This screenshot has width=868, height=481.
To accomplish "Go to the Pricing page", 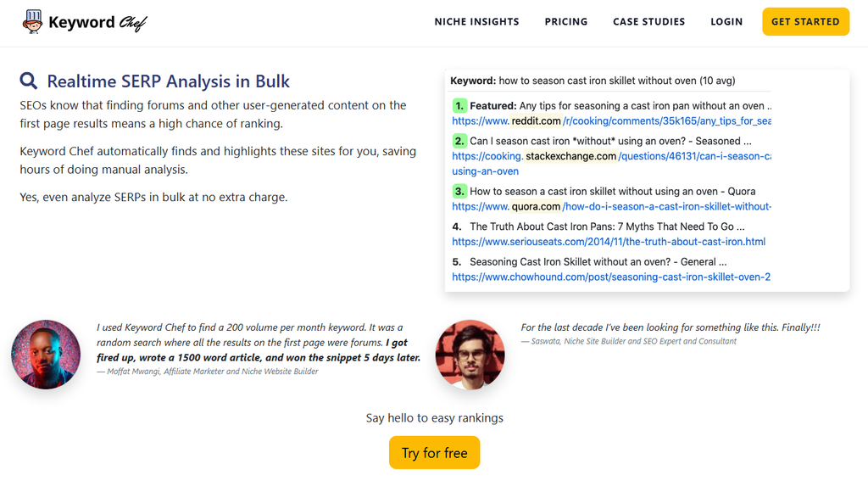I will 565,21.
